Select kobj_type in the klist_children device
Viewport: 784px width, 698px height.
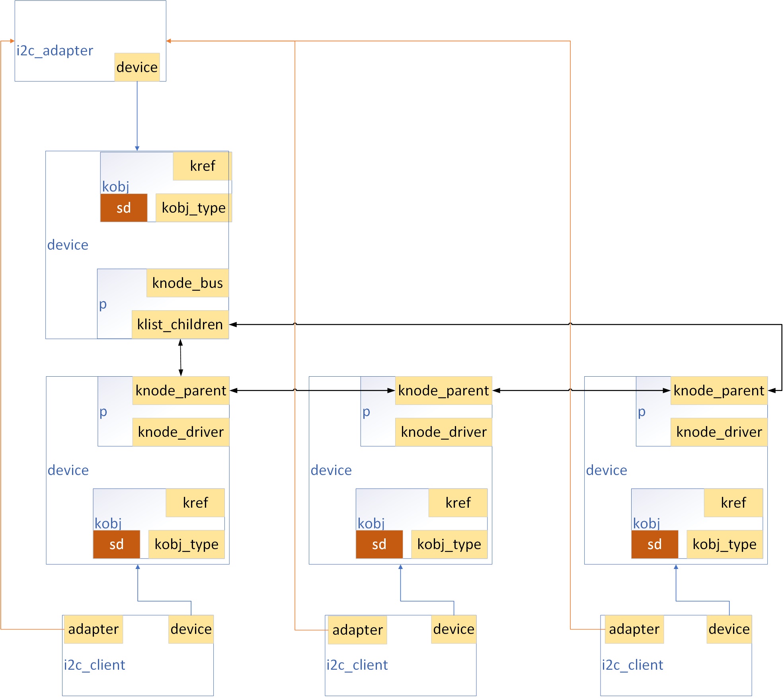193,208
